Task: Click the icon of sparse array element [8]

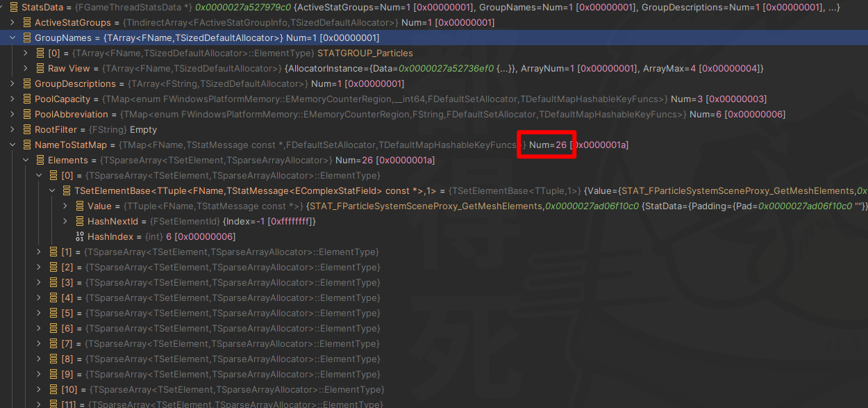Action: [x=53, y=359]
